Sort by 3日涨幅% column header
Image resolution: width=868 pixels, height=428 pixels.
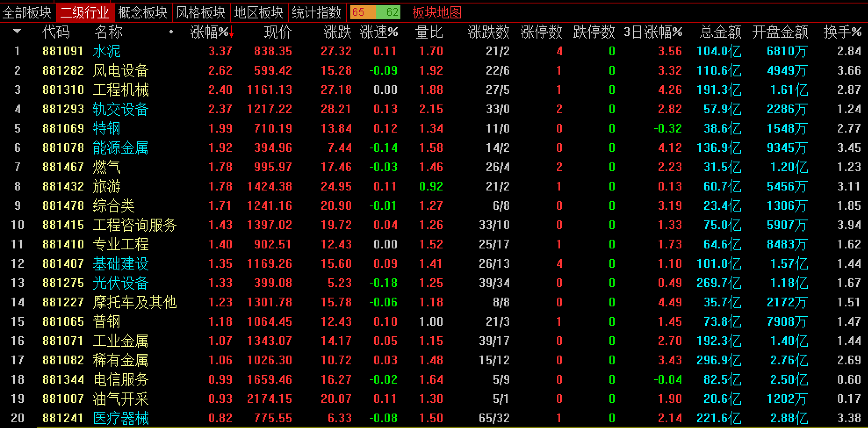click(653, 32)
